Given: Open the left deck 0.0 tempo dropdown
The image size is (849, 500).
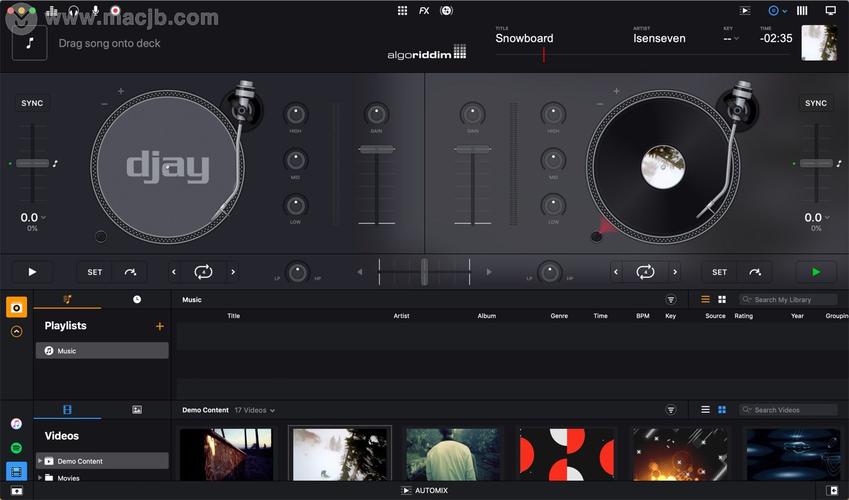Looking at the screenshot, I should click(x=32, y=218).
